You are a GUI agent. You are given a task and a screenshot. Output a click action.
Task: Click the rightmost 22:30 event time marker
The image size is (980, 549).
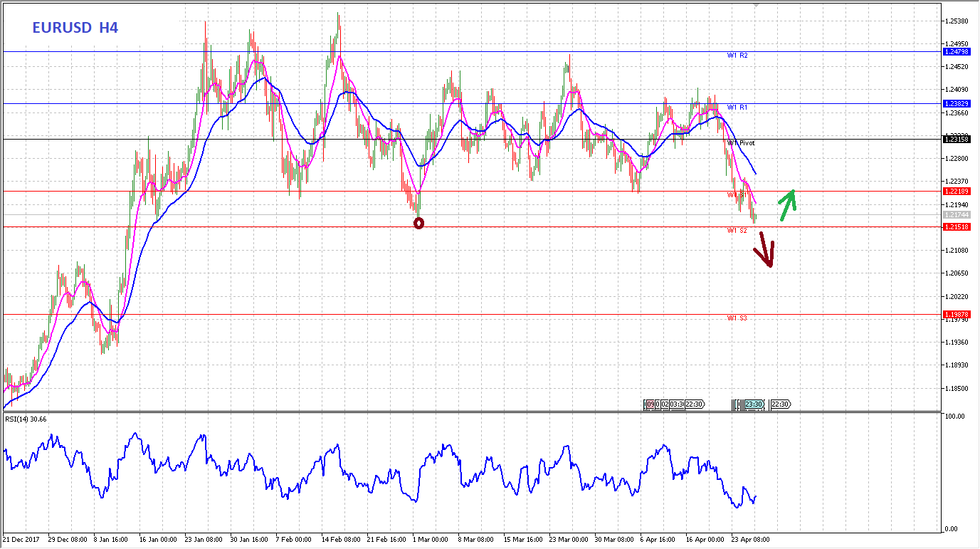pos(780,404)
